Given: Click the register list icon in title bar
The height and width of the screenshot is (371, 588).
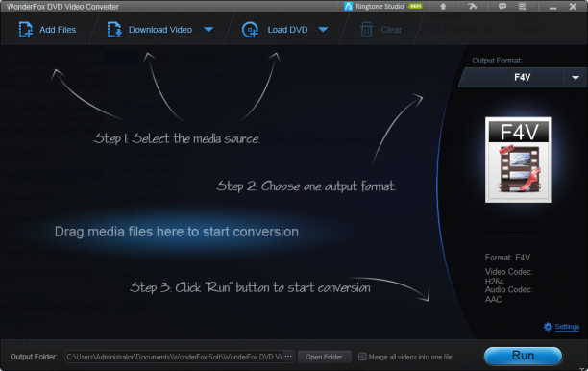Looking at the screenshot, I should point(522,7).
